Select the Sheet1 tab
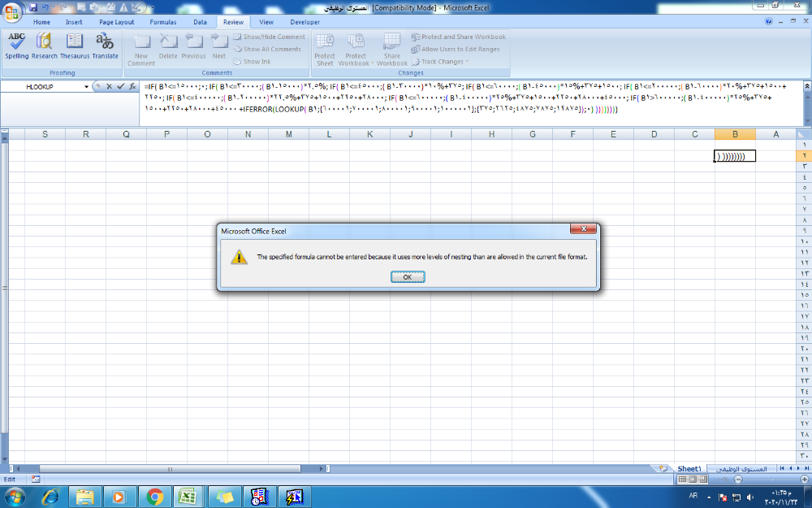Viewport: 812px width, 508px height. [x=689, y=469]
